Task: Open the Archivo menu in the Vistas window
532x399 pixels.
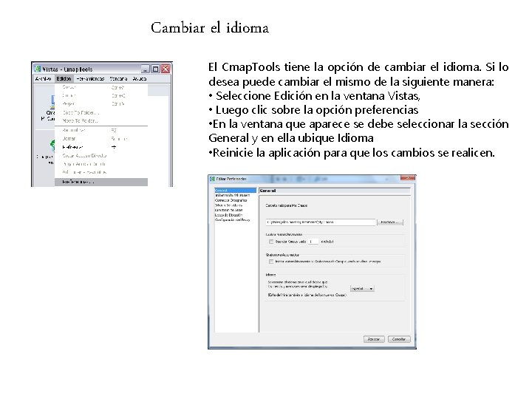Action: (x=44, y=79)
